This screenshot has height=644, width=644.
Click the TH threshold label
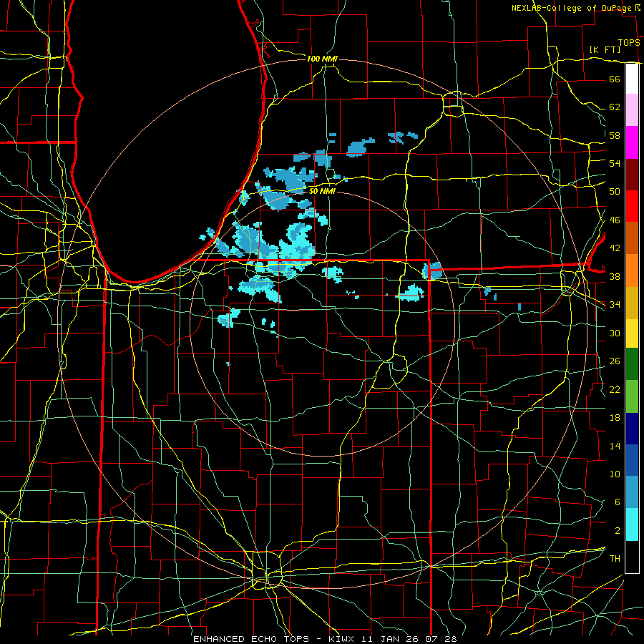click(615, 559)
